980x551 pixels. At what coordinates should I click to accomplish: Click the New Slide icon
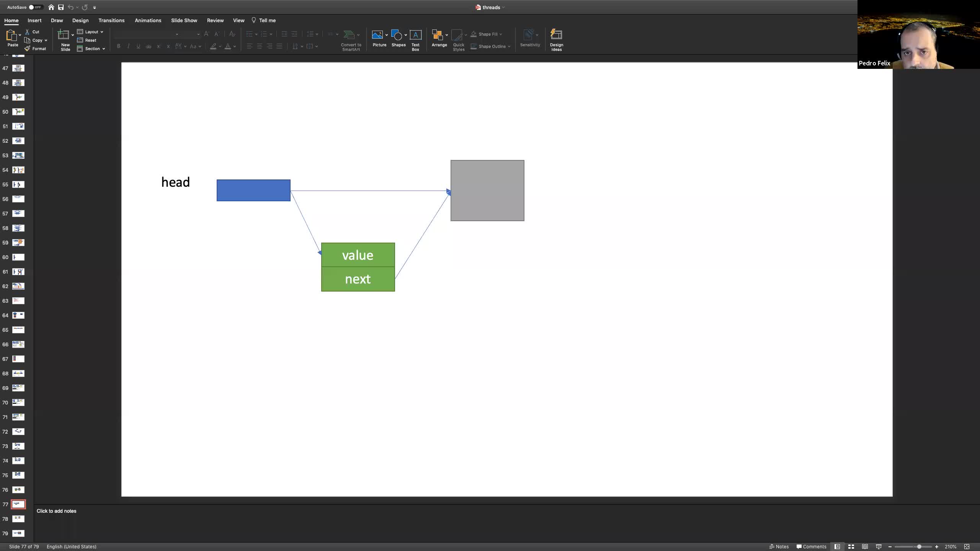point(63,35)
